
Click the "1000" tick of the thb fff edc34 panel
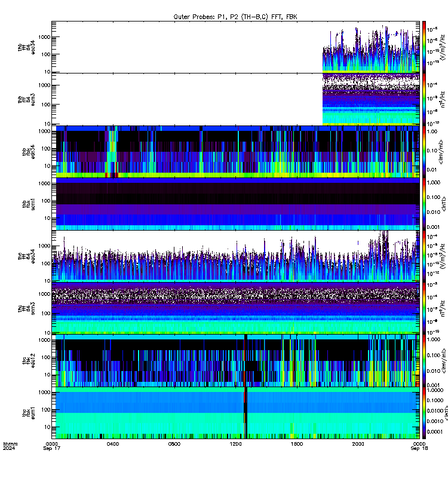tap(44, 37)
